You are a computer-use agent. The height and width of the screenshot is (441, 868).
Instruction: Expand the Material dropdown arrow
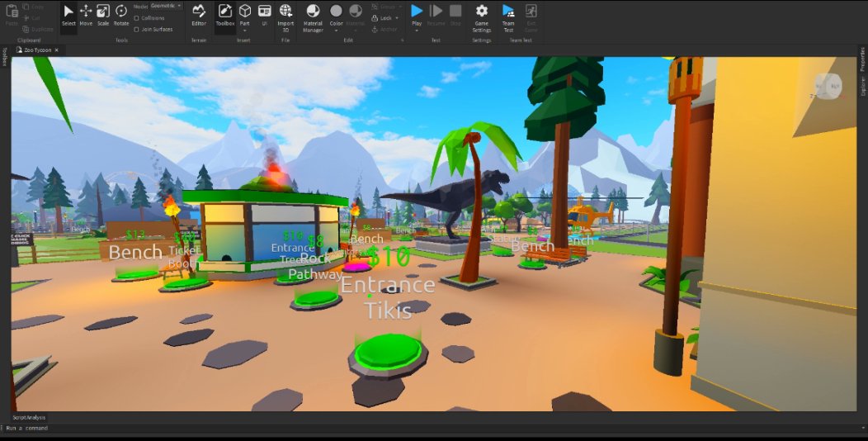pyautogui.click(x=356, y=31)
